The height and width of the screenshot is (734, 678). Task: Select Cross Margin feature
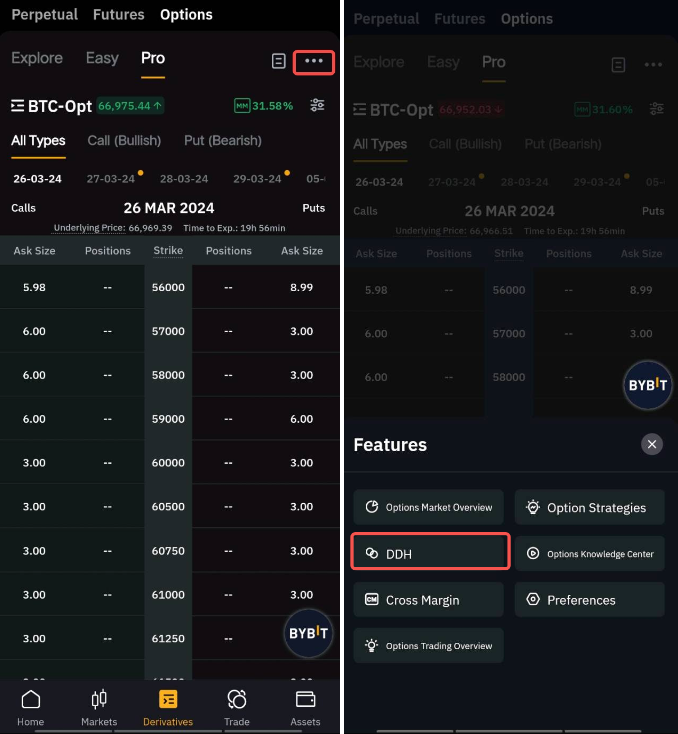click(428, 600)
